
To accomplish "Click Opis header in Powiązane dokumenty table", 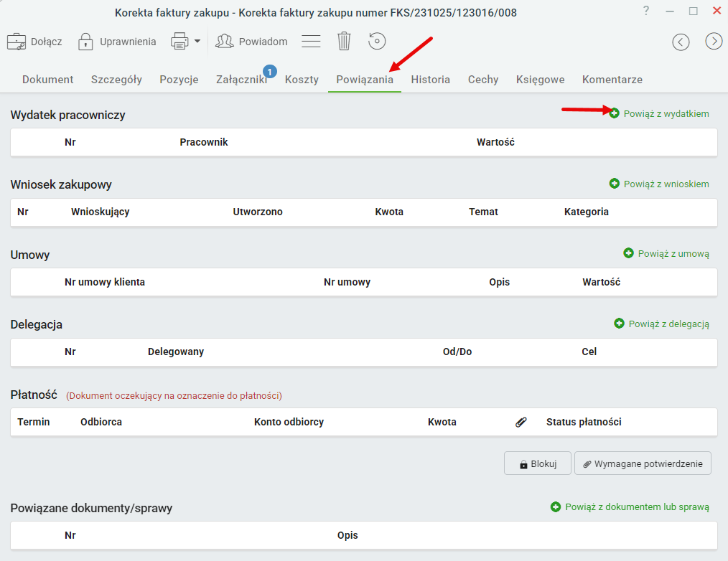I will (x=347, y=535).
